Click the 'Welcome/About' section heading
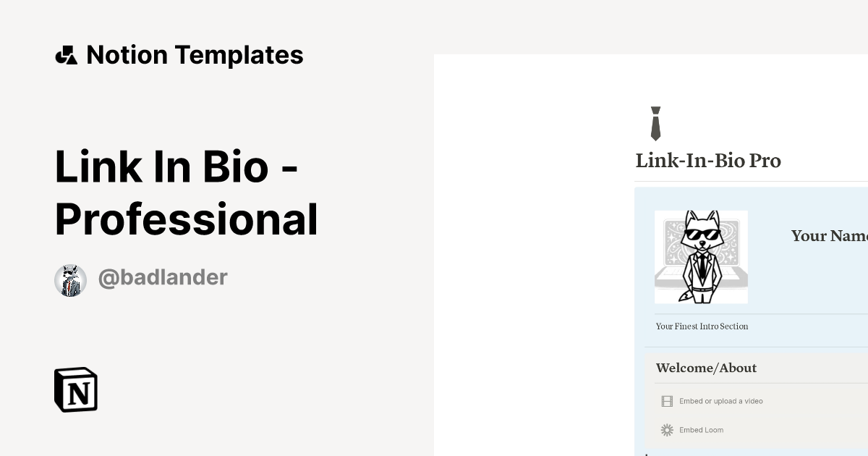This screenshot has height=456, width=868. [706, 368]
